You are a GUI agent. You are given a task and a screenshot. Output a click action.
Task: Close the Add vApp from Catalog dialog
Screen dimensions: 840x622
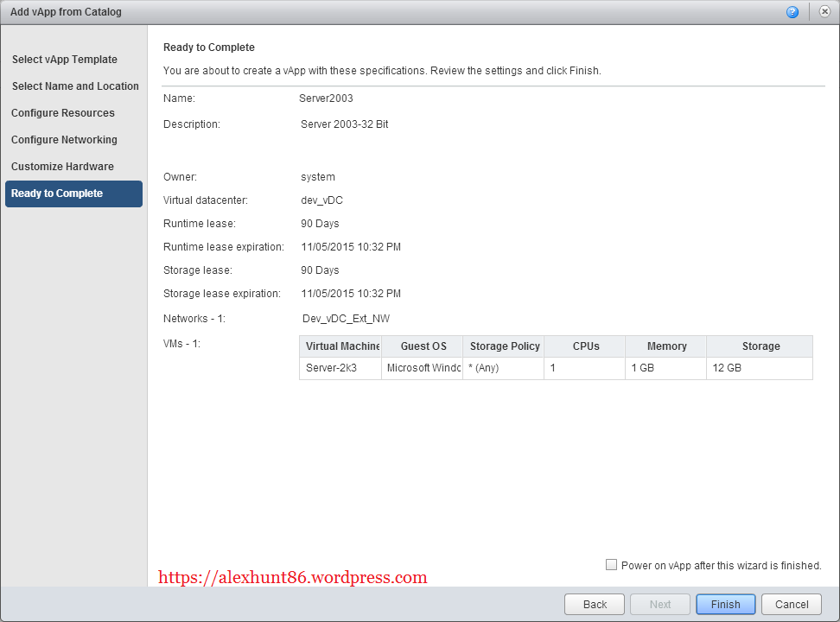824,12
